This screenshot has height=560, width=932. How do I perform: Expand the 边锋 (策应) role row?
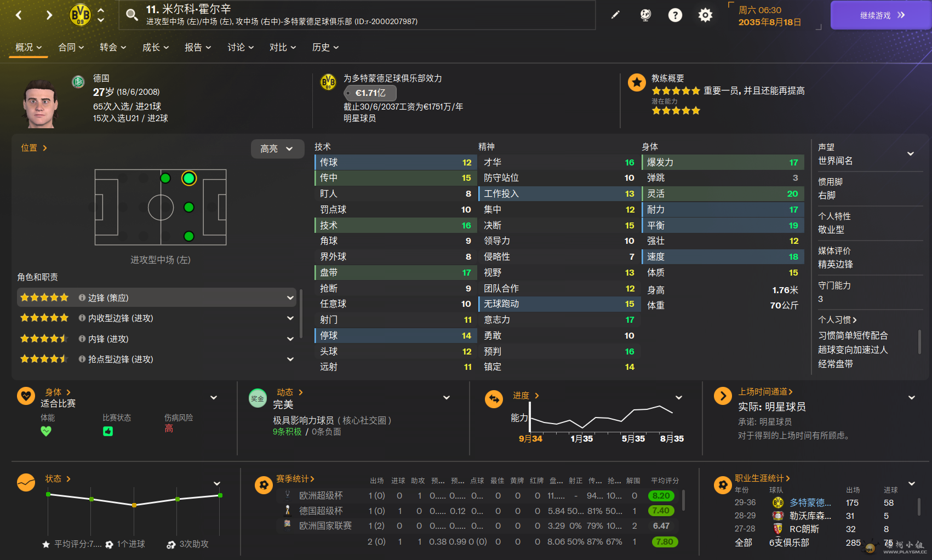click(290, 298)
